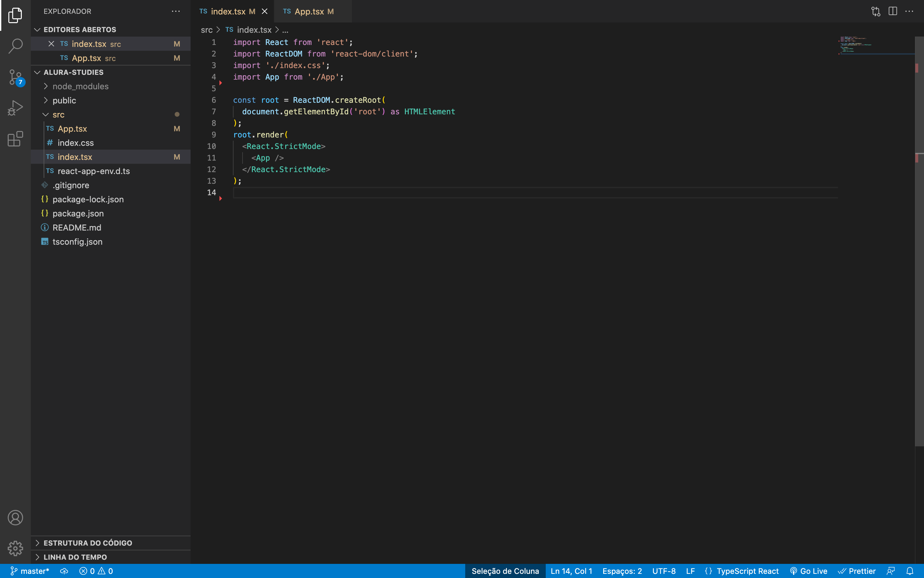Click the src breadcrumb segment
The width and height of the screenshot is (924, 578).
(x=207, y=30)
